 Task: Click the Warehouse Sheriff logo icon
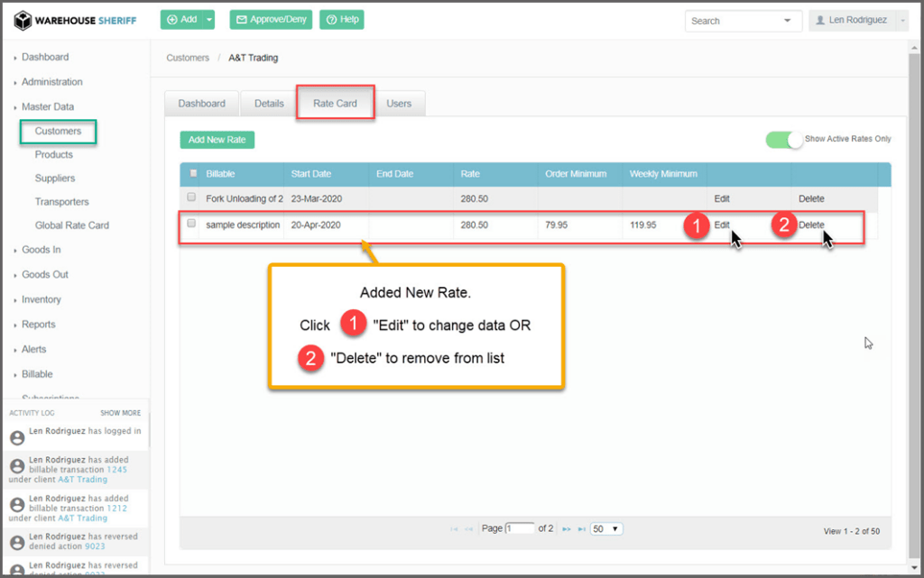tap(23, 20)
